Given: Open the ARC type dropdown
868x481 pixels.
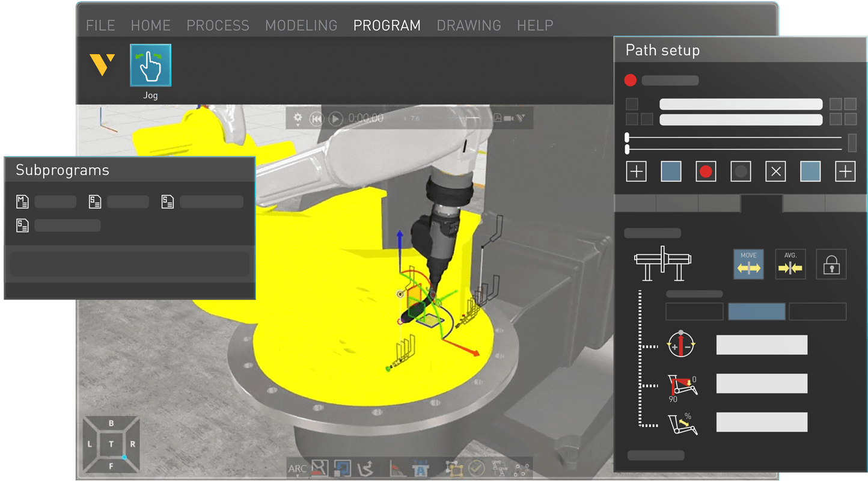Looking at the screenshot, I should point(298,469).
